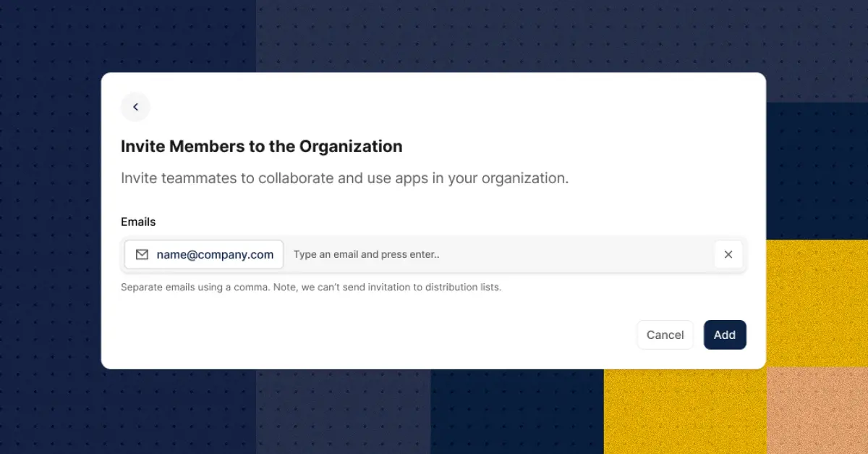Click the 'Invite Members to the Organization' heading
The height and width of the screenshot is (454, 868).
[x=261, y=146]
